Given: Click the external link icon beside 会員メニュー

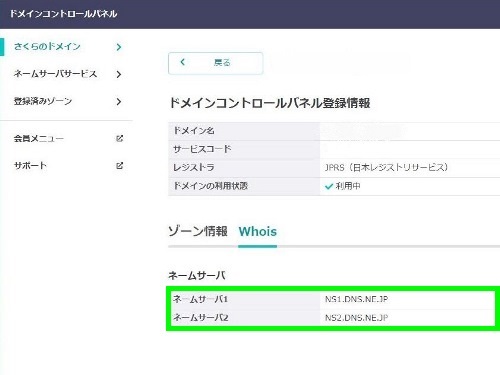Looking at the screenshot, I should tap(119, 138).
